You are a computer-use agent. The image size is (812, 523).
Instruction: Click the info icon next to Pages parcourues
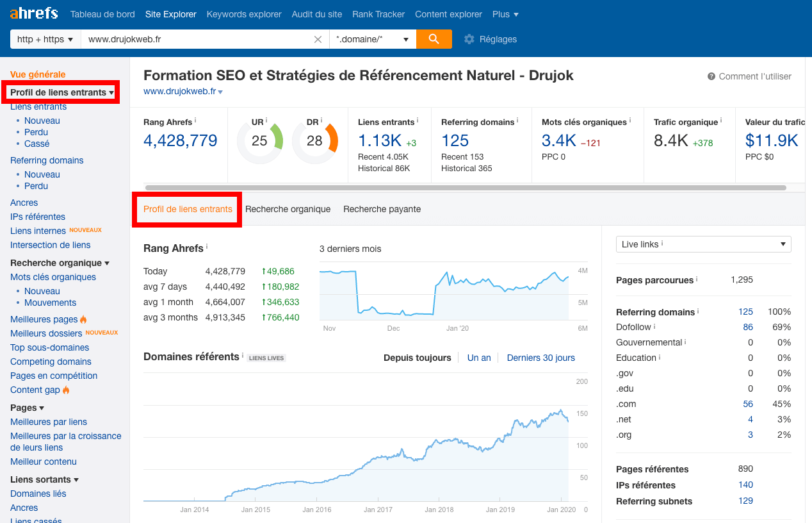point(697,279)
